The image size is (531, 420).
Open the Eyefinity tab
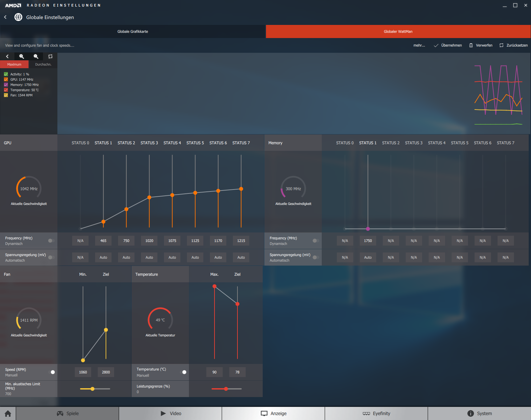pyautogui.click(x=377, y=413)
